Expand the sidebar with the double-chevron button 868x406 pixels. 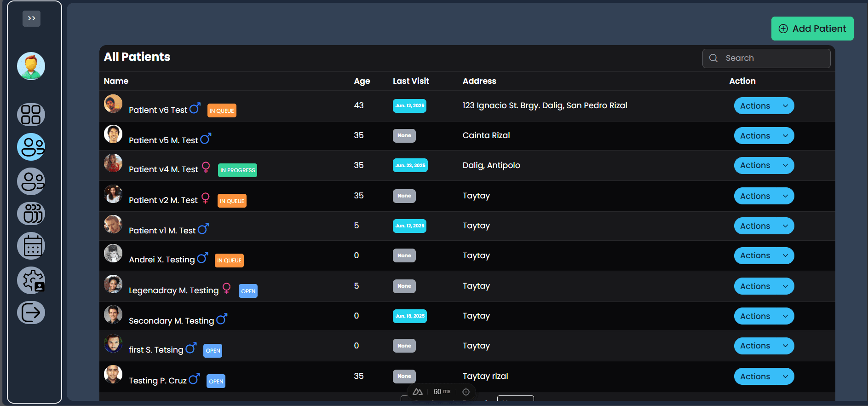click(31, 18)
